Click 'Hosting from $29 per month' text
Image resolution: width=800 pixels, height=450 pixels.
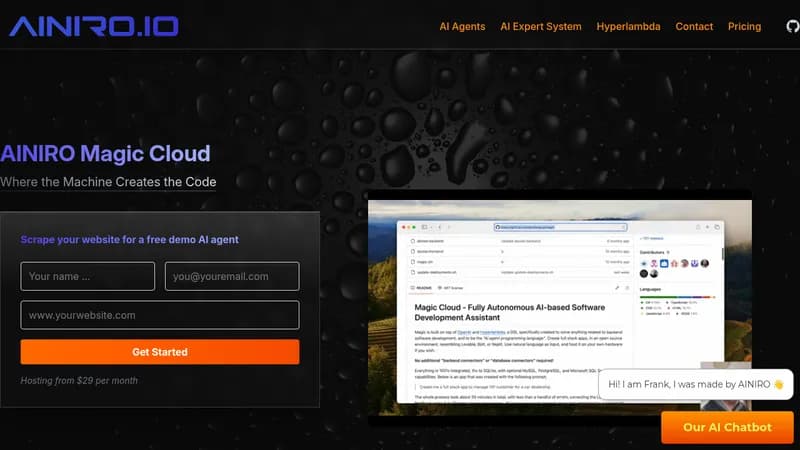(79, 381)
